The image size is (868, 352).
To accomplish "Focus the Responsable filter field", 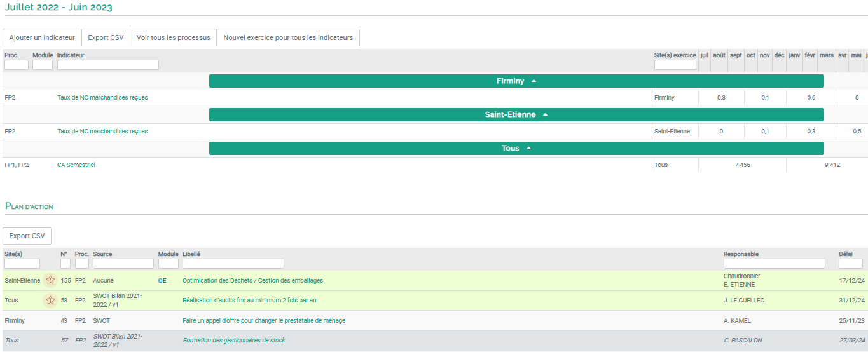I will (775, 264).
